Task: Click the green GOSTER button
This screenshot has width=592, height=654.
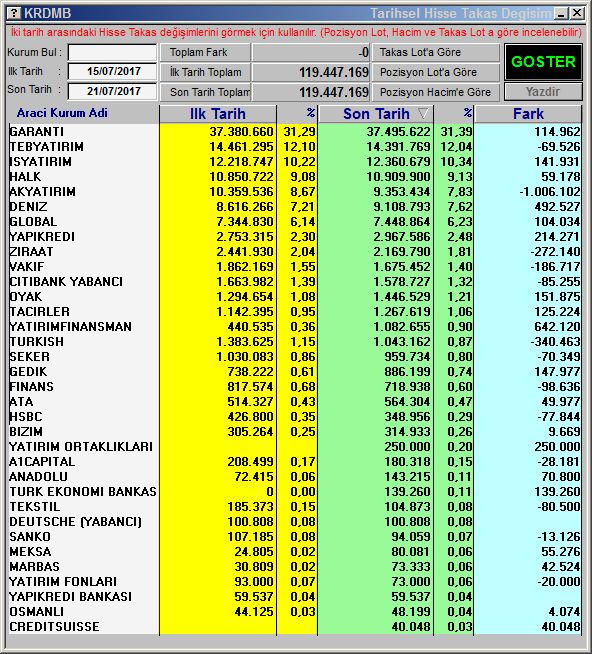Action: pos(543,62)
